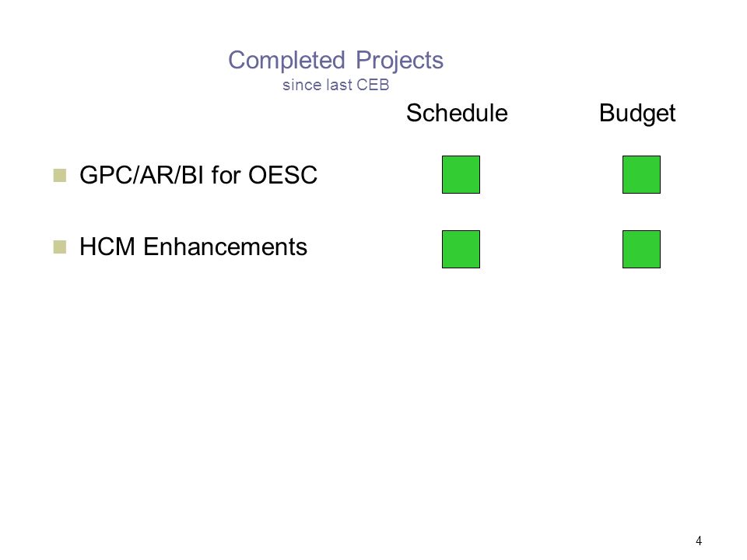Click the word 'CEB' in the subtitle
This screenshot has width=747, height=560.
(373, 85)
